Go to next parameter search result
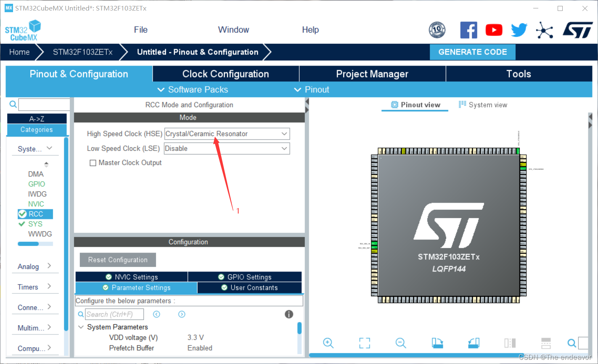Image resolution: width=598 pixels, height=364 pixels. pos(182,314)
